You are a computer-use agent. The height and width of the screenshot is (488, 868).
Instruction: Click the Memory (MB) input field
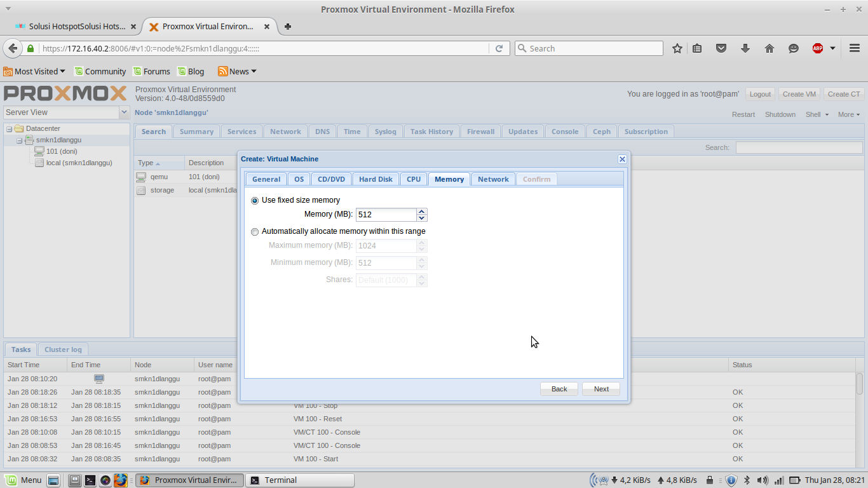(386, 215)
